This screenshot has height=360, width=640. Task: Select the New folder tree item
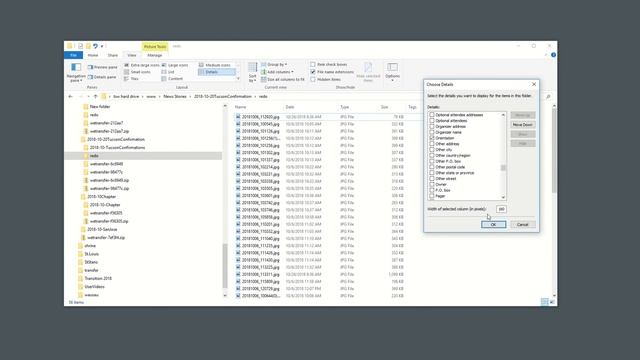(x=100, y=107)
